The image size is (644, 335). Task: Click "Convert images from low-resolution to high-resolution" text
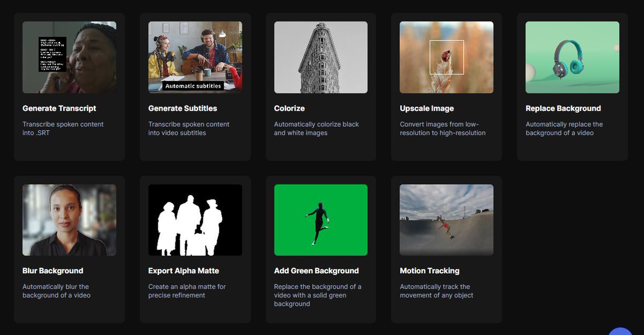pyautogui.click(x=443, y=128)
